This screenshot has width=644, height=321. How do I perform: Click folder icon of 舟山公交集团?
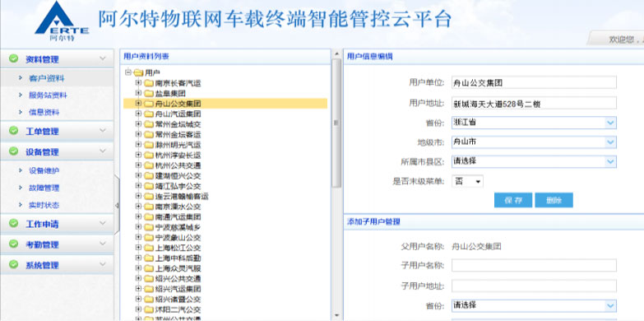pos(149,104)
